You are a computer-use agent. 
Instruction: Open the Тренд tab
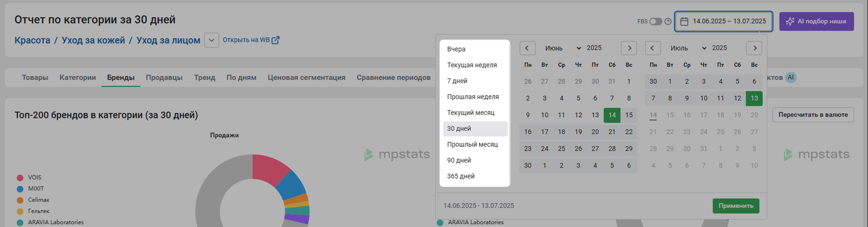[x=205, y=78]
